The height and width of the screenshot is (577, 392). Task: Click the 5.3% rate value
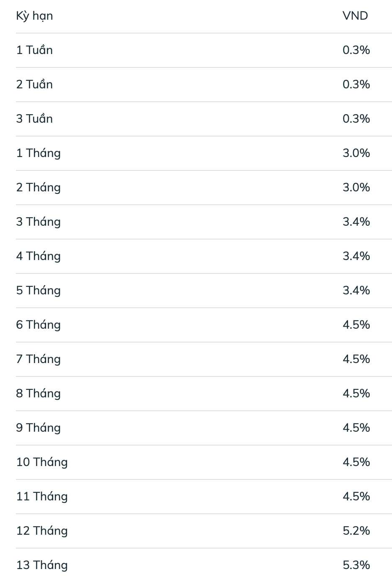(x=356, y=565)
